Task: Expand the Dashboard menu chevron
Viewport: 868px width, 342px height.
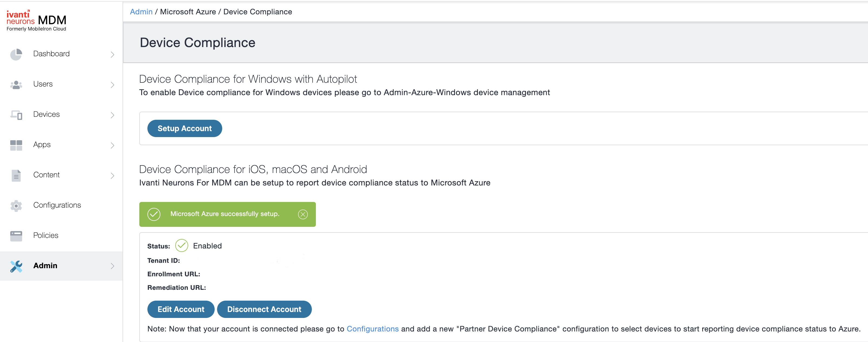Action: pyautogui.click(x=112, y=54)
